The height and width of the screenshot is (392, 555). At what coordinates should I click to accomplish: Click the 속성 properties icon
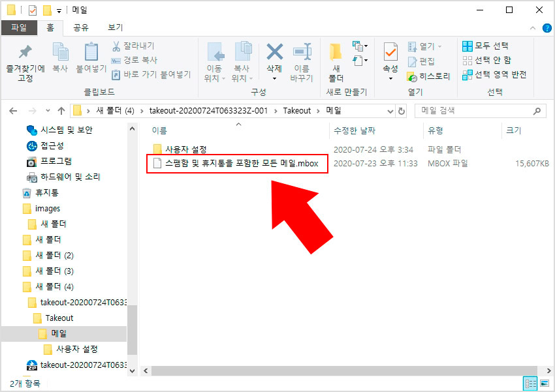(x=390, y=52)
